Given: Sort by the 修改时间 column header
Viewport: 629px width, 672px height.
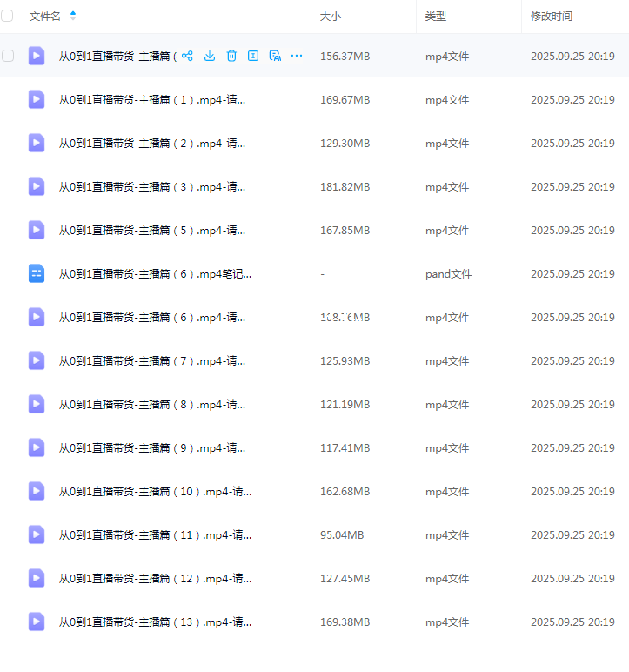Looking at the screenshot, I should [552, 17].
